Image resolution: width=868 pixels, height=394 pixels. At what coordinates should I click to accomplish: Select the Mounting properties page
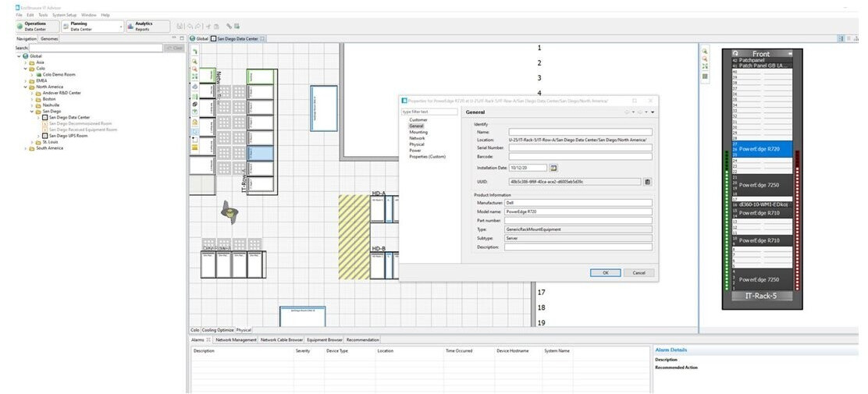(x=418, y=132)
